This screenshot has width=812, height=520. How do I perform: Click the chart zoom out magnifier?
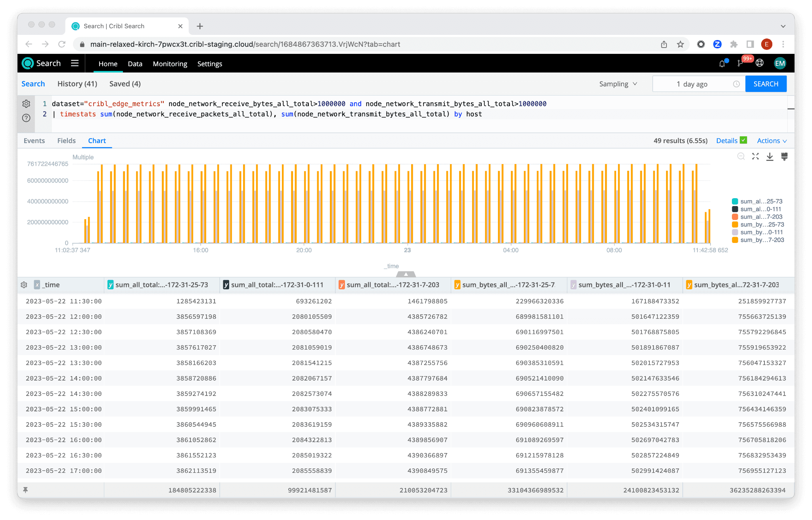click(x=741, y=157)
